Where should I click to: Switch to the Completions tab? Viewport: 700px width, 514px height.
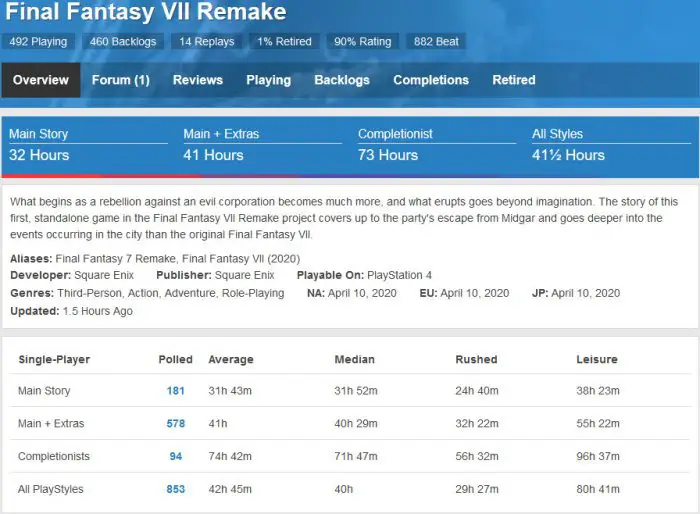[431, 80]
